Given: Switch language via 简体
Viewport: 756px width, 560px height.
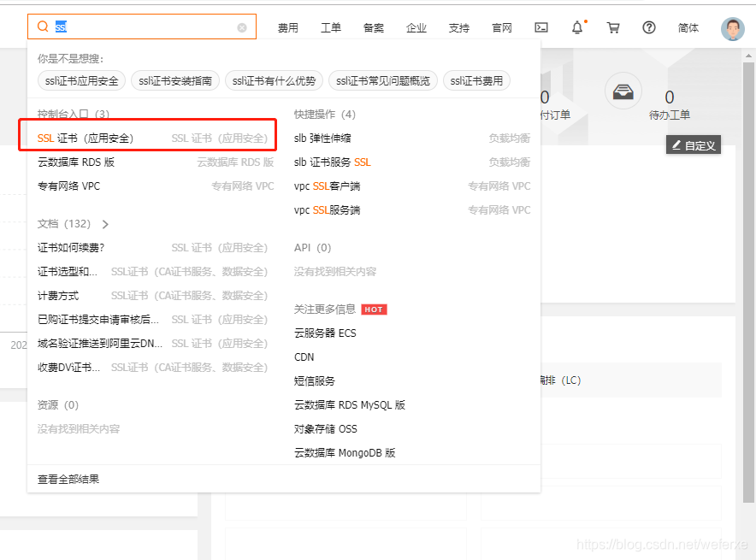Looking at the screenshot, I should coord(688,28).
